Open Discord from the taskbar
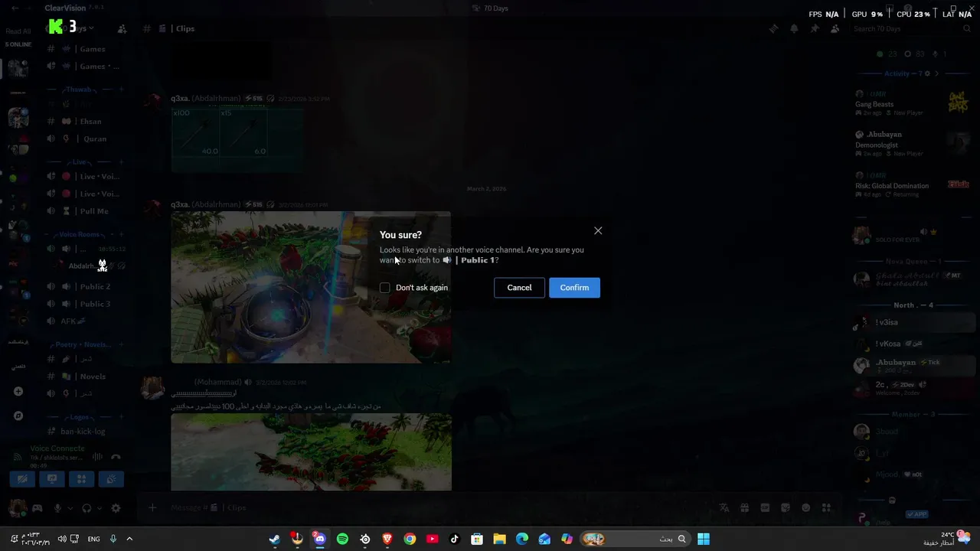The height and width of the screenshot is (551, 980). click(x=319, y=539)
